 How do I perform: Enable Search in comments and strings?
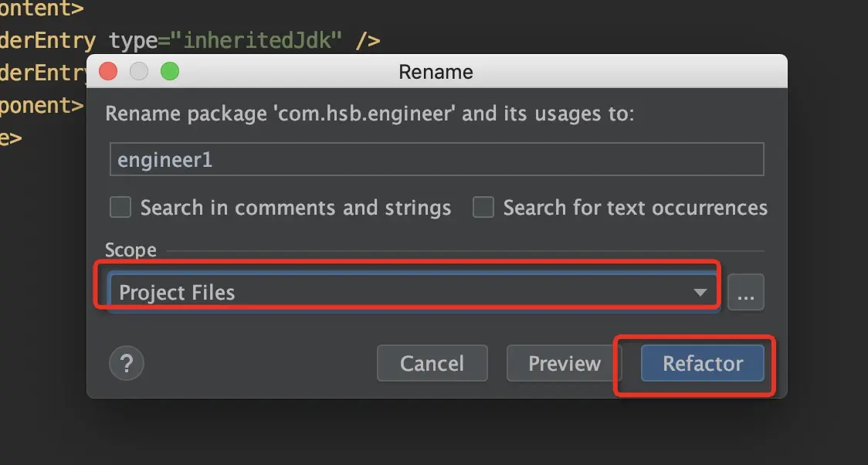coord(120,208)
